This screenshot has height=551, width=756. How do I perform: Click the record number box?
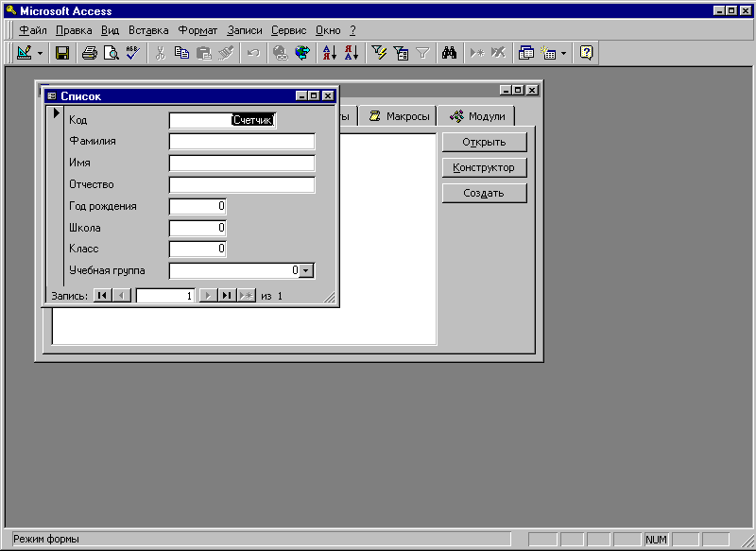tap(165, 296)
